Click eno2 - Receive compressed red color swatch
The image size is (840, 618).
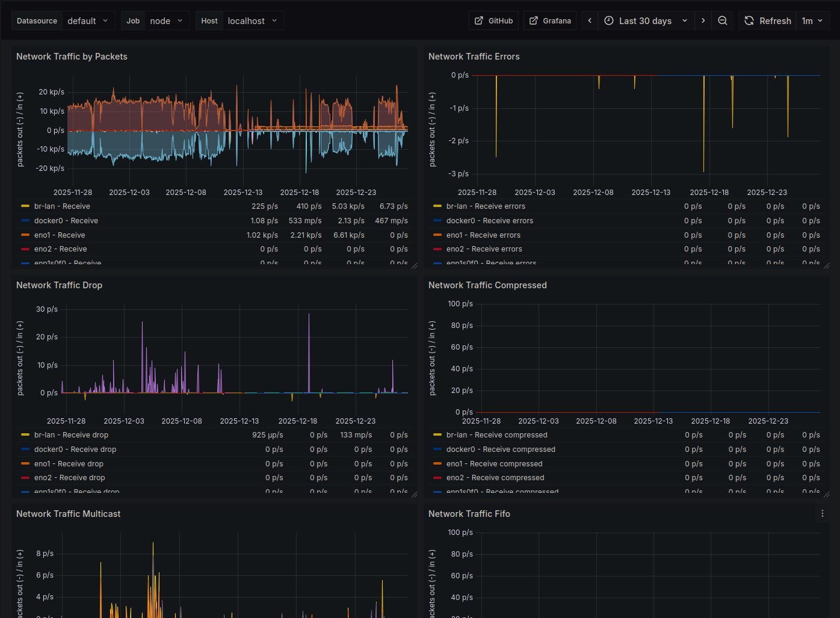(437, 478)
